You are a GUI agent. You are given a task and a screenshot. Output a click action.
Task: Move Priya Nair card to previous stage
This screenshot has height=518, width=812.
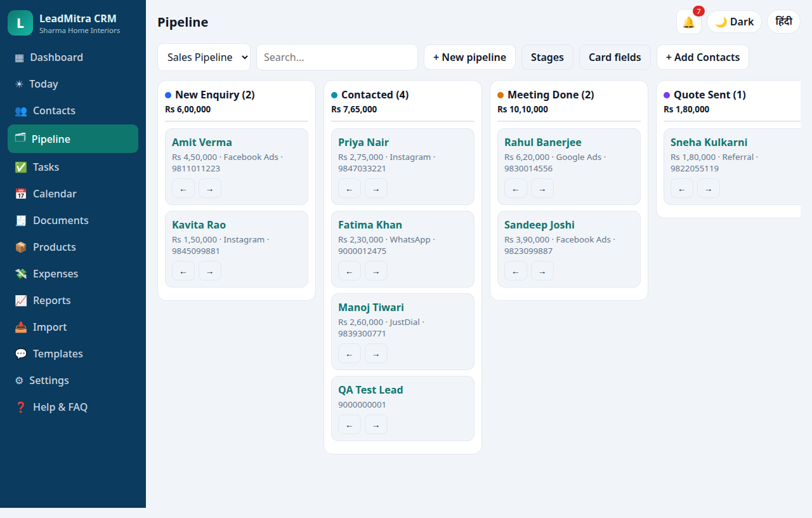click(350, 189)
